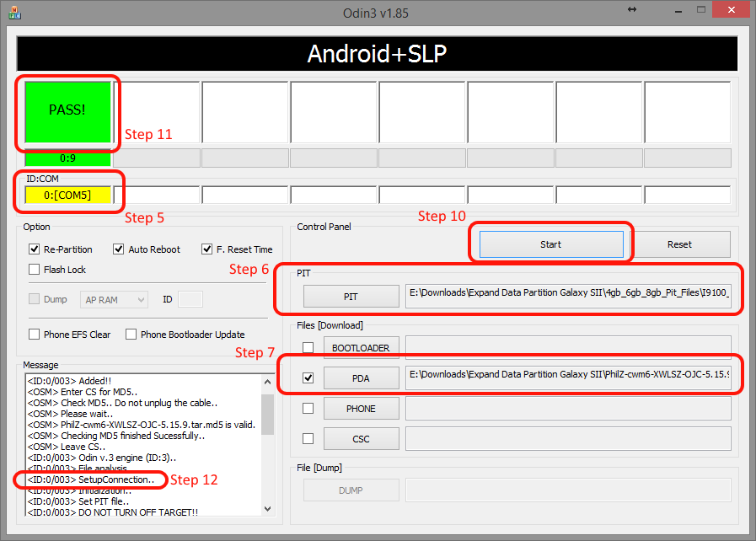This screenshot has height=541, width=756.
Task: Click the Reset button
Action: click(x=679, y=244)
